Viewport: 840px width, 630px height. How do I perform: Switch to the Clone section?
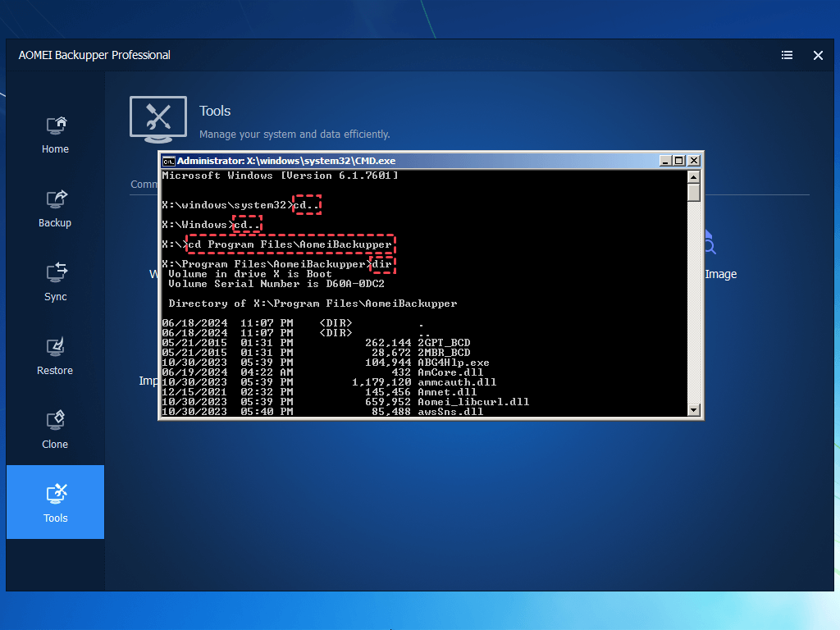click(55, 431)
